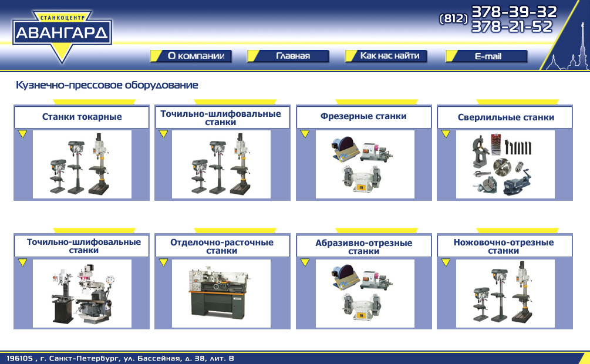Click the Абразивно-отрезные станки grinder thumbnail
This screenshot has width=590, height=364.
point(365,293)
